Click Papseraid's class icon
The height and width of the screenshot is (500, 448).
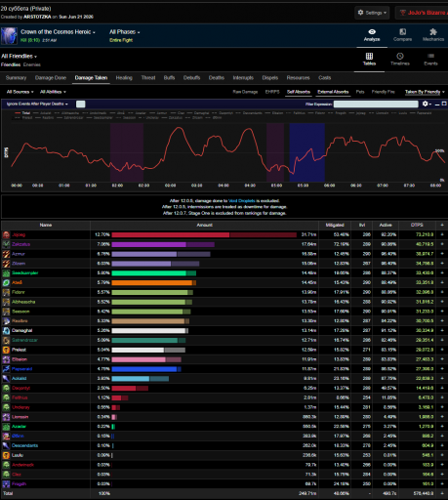(x=6, y=369)
